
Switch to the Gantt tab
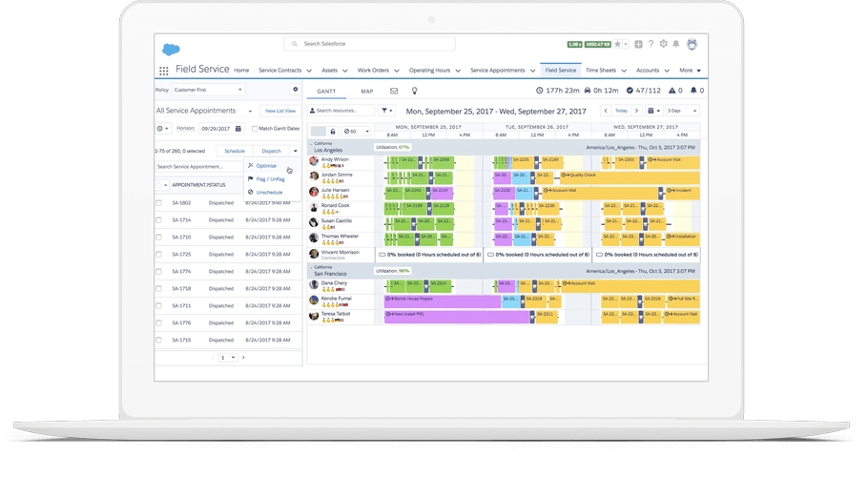[x=326, y=92]
